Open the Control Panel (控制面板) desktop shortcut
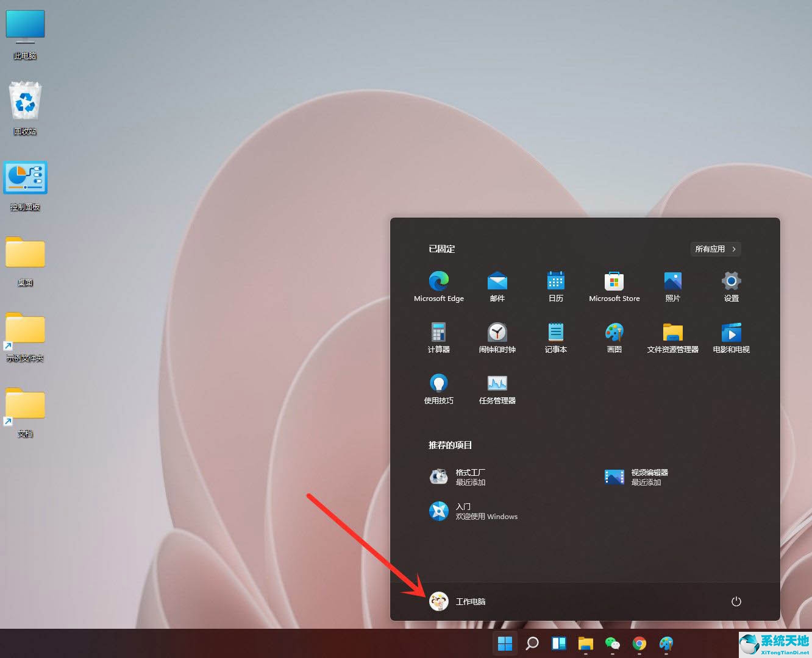The image size is (812, 658). (x=25, y=178)
